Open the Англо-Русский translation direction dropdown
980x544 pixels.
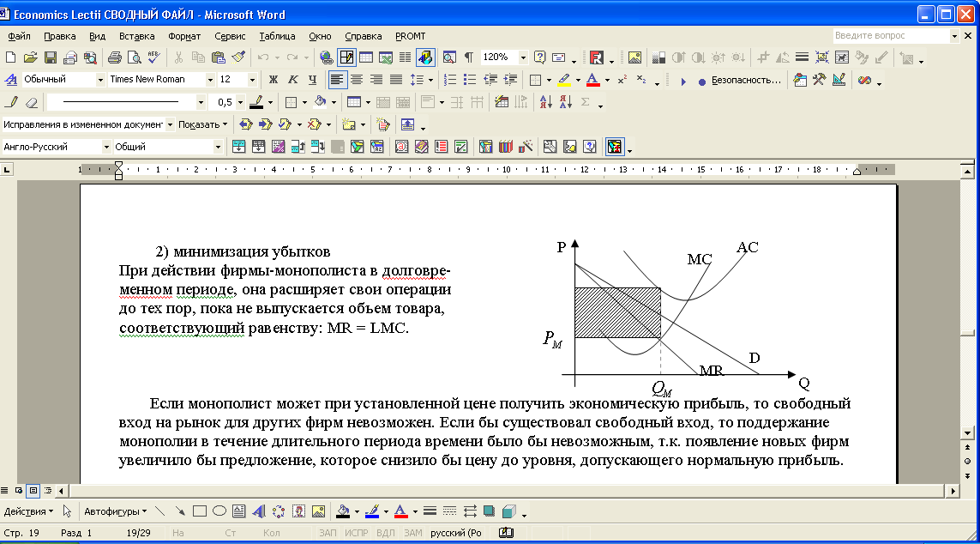pyautogui.click(x=106, y=147)
